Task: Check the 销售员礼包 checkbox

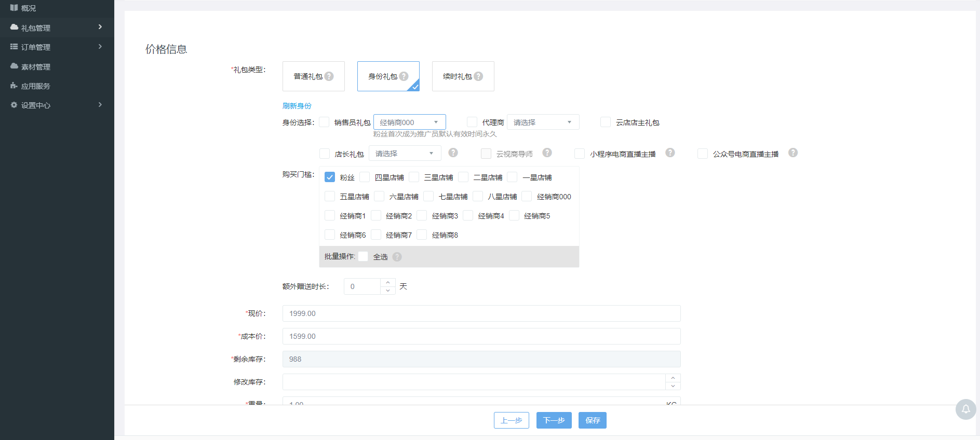Action: [324, 122]
